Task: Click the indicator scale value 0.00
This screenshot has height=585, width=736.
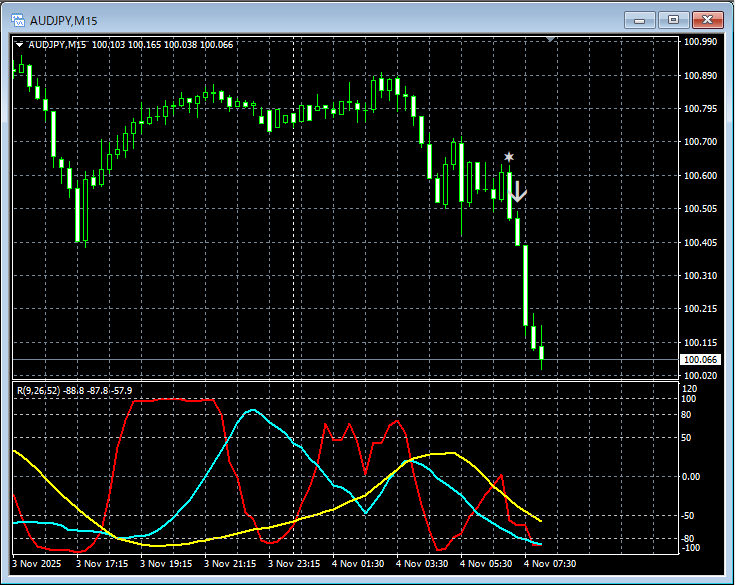Action: pyautogui.click(x=690, y=477)
